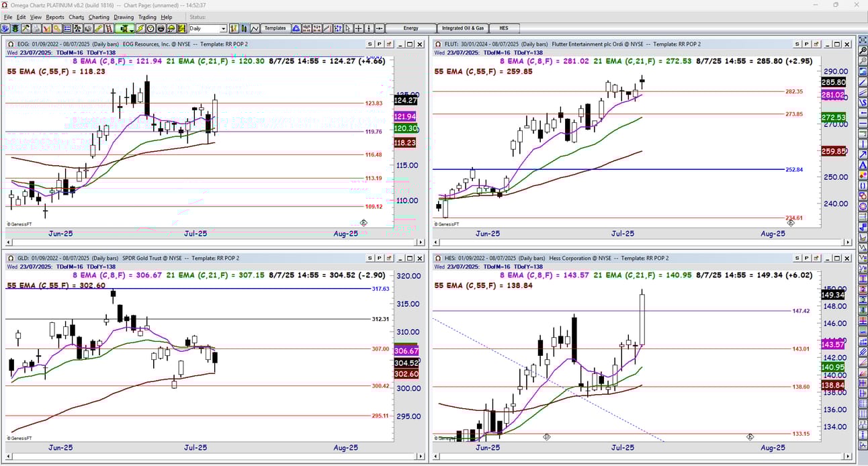Open the green dropdown tool in toolbar
The height and width of the screenshot is (466, 868).
(125, 28)
